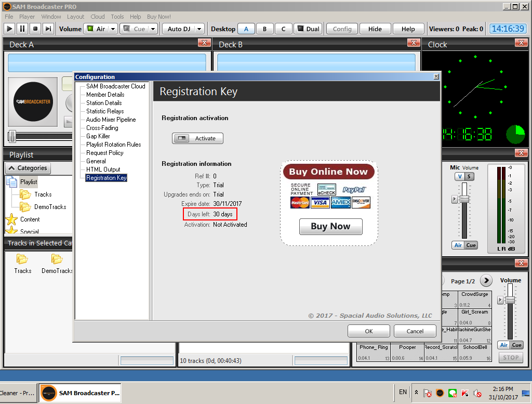Play the Pooper sound effect

(x=407, y=353)
